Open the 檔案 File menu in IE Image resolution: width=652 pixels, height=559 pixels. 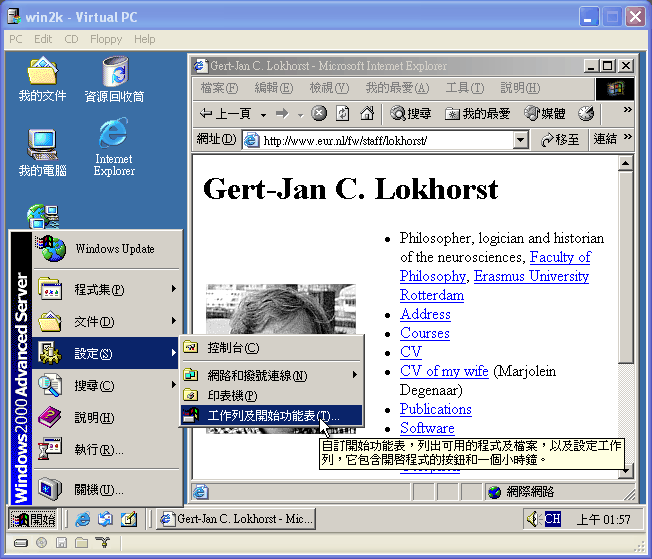point(219,88)
